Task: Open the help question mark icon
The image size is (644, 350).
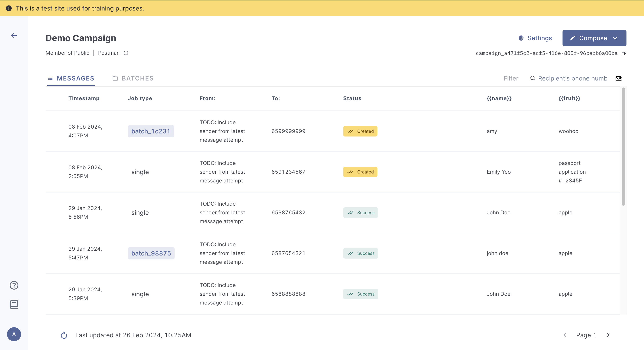Action: click(x=14, y=285)
